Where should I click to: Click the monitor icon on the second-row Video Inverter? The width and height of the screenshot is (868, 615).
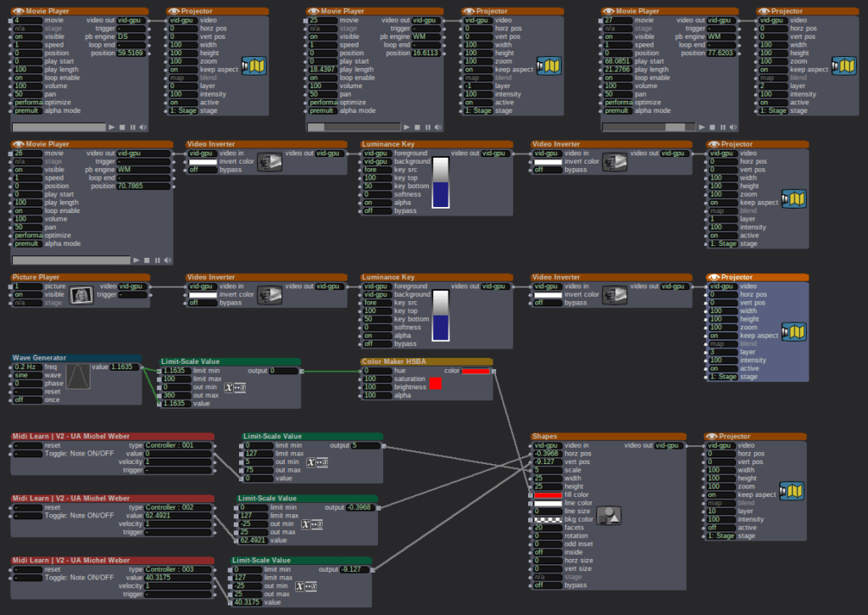tap(271, 294)
